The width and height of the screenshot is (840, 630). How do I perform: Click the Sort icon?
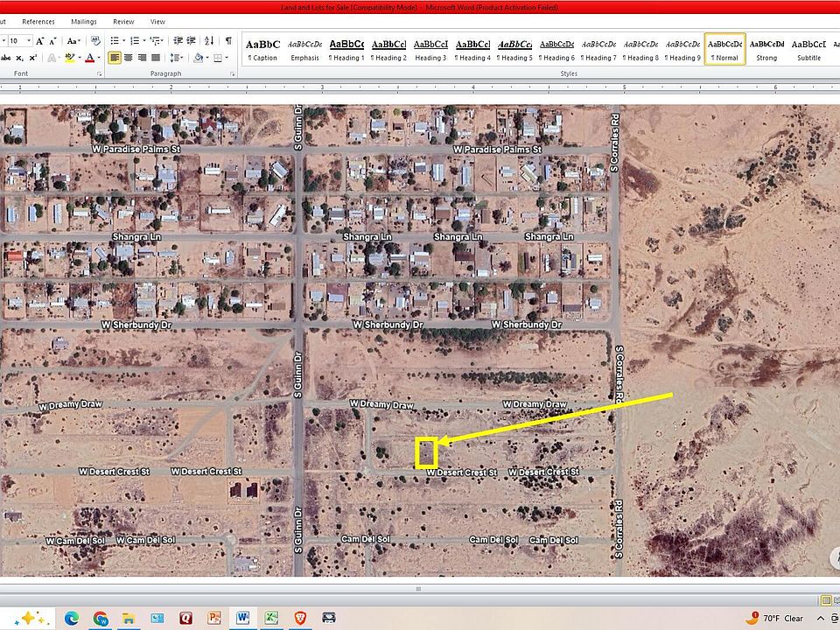coord(209,41)
